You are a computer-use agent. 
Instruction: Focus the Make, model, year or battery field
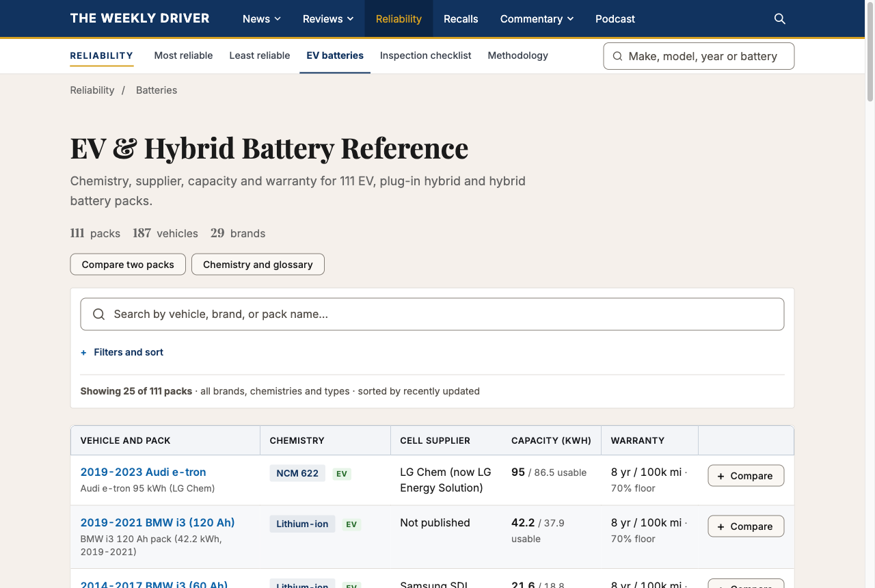click(699, 56)
